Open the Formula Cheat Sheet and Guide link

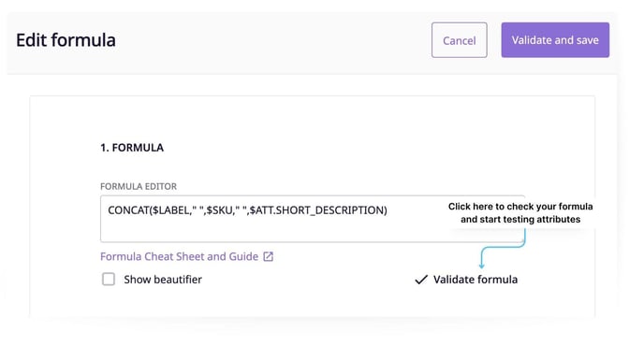pyautogui.click(x=179, y=256)
